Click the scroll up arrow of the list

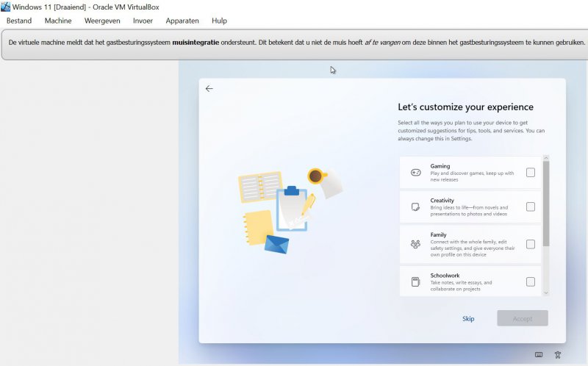(x=546, y=158)
